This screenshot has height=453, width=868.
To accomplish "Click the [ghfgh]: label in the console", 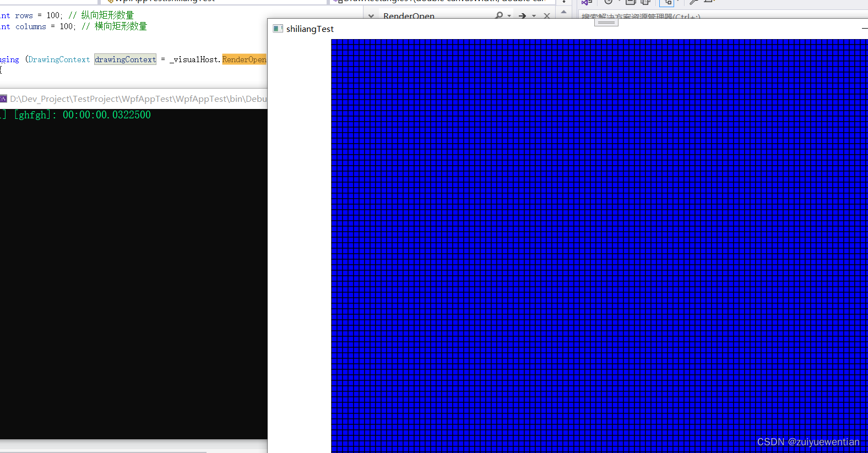I will coord(35,115).
